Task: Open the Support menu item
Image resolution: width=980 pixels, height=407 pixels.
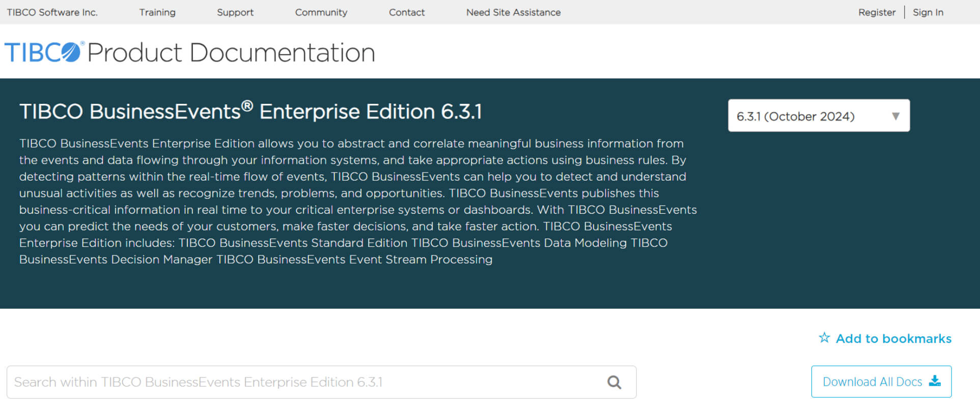Action: click(235, 12)
